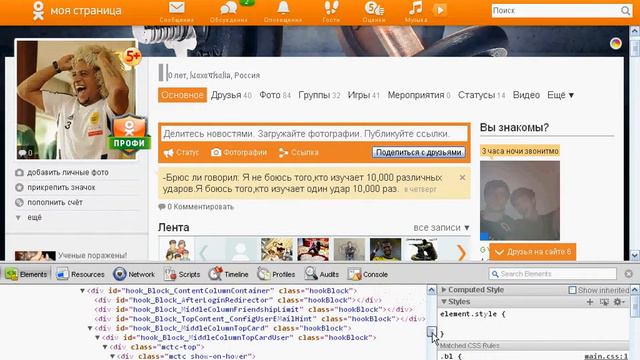Click the Odnoklassniki logo
The image size is (640, 360).
tap(38, 11)
